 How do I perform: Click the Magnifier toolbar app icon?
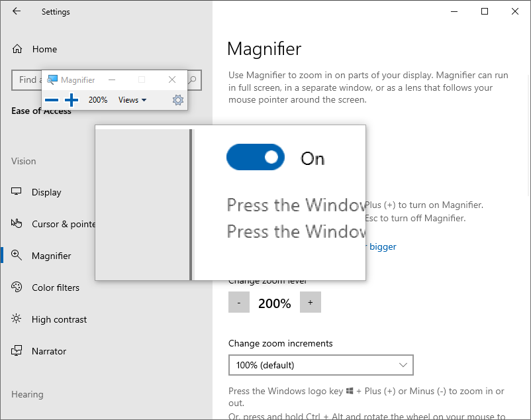52,79
